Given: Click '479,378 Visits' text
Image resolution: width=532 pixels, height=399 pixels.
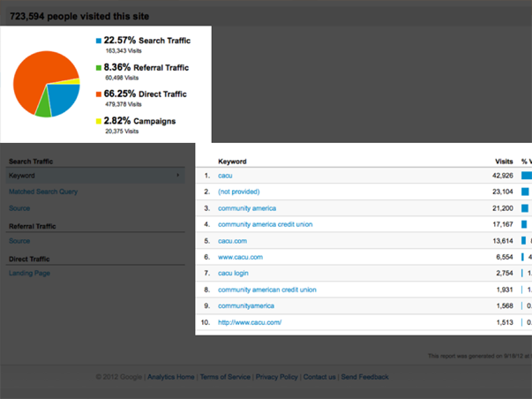Looking at the screenshot, I should point(124,104).
